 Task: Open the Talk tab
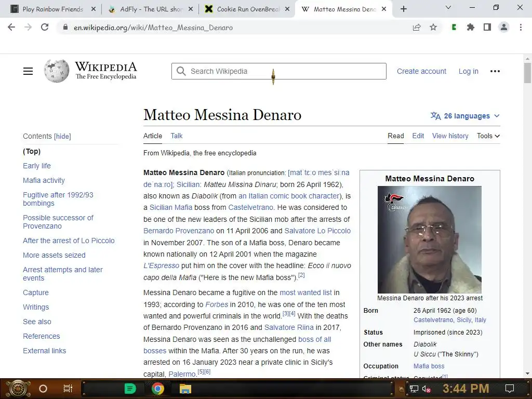tap(177, 136)
